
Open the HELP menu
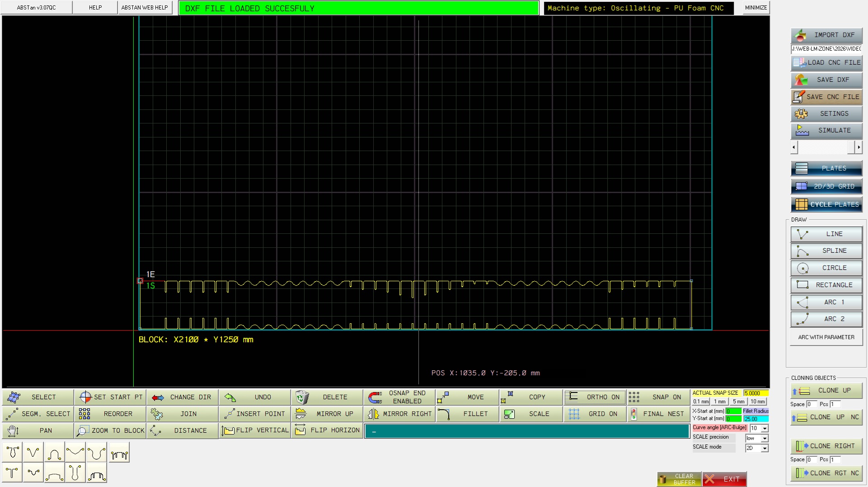95,8
